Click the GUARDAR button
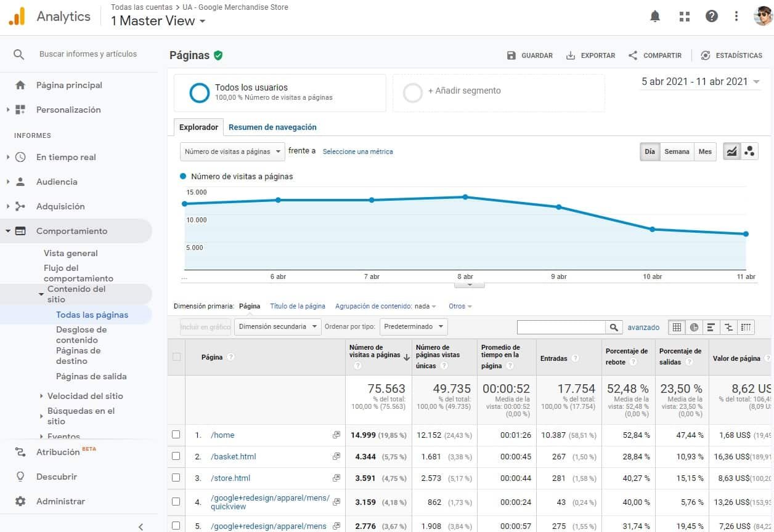Viewport: 774px width, 532px height. (530, 55)
